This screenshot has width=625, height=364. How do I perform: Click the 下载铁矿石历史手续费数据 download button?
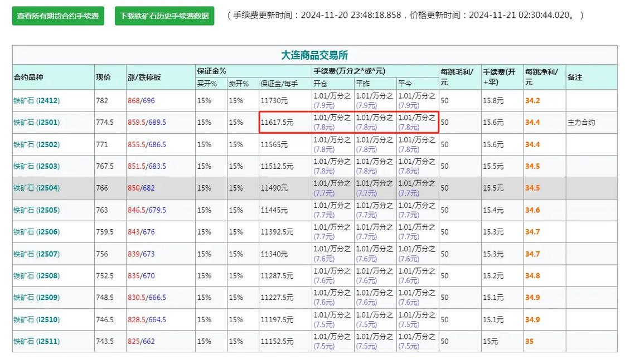pyautogui.click(x=164, y=16)
